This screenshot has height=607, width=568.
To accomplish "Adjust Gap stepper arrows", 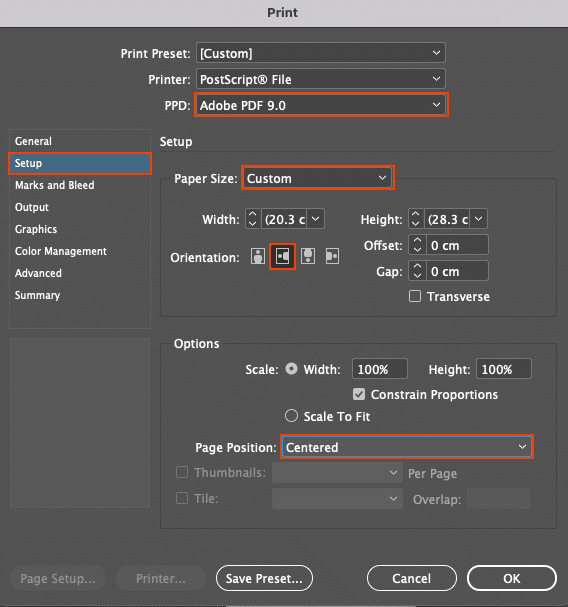I will click(x=417, y=271).
